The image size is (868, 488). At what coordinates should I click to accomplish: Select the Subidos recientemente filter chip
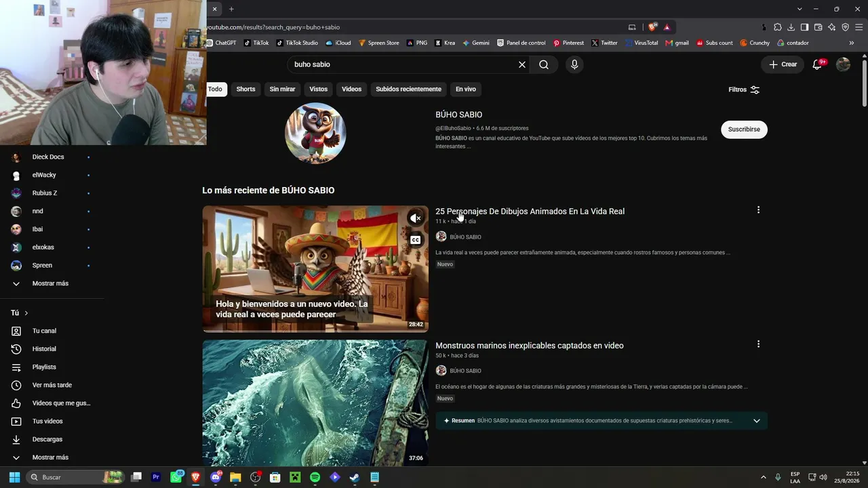click(x=408, y=89)
